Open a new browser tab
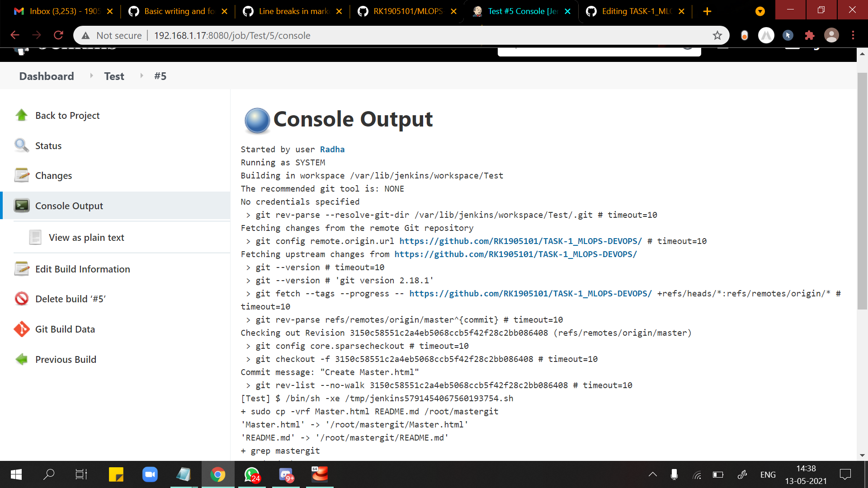 point(708,11)
